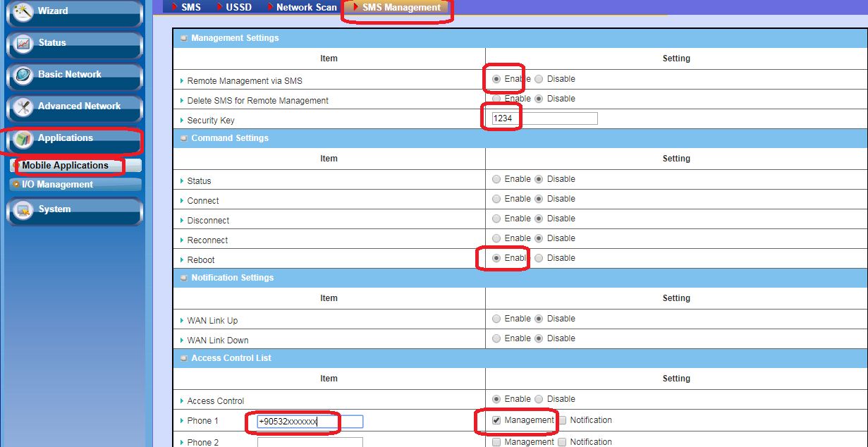This screenshot has width=868, height=447.
Task: Open Mobile Applications submenu item
Action: click(65, 166)
